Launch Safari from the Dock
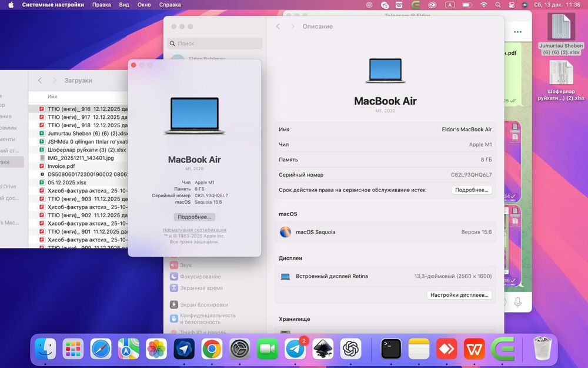 coord(101,349)
